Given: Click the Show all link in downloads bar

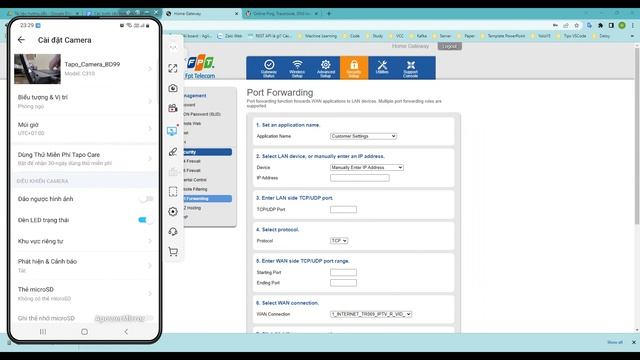Looking at the screenshot, I should pos(615,342).
